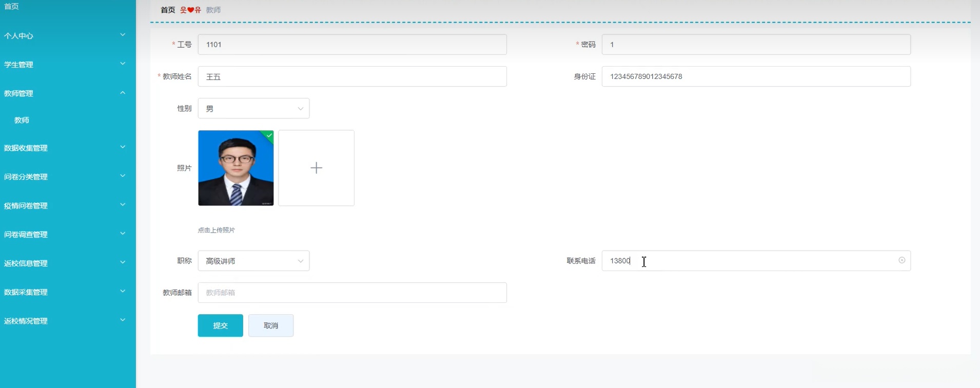Click the 联系电话 input field
This screenshot has width=980, height=388.
[x=756, y=261]
